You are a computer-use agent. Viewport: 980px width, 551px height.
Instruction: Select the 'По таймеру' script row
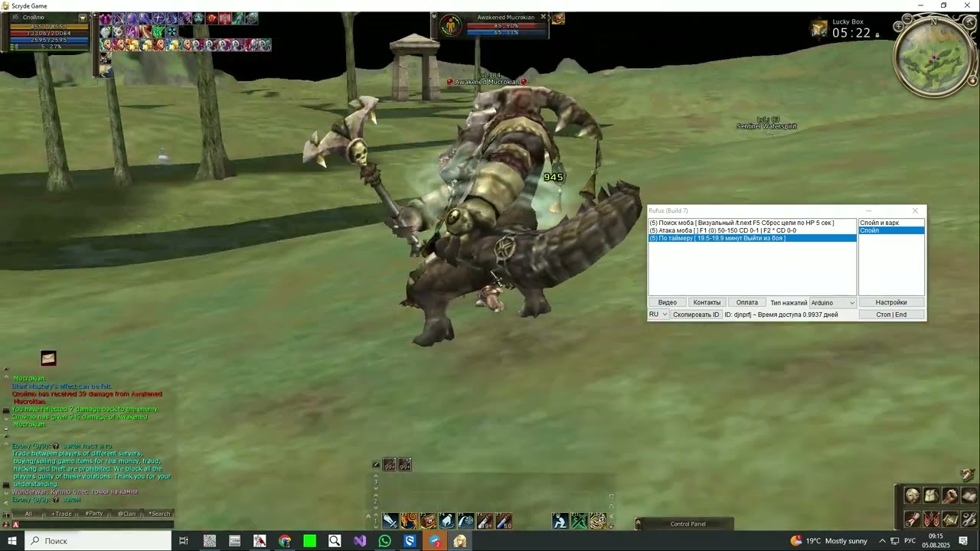[x=753, y=238]
